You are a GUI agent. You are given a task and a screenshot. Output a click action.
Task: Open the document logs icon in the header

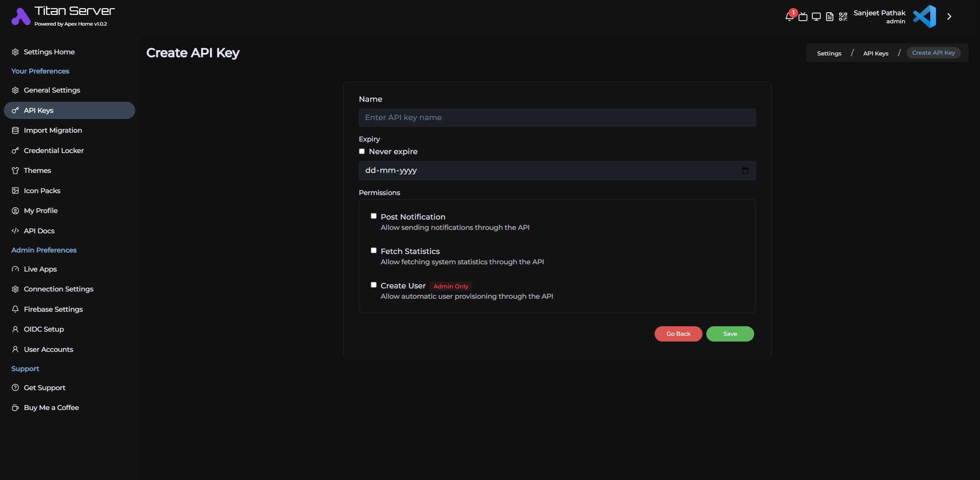tap(830, 17)
